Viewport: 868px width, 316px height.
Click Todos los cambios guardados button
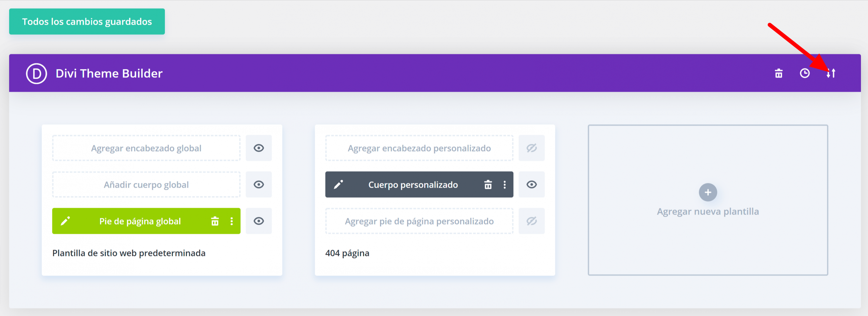(x=87, y=22)
